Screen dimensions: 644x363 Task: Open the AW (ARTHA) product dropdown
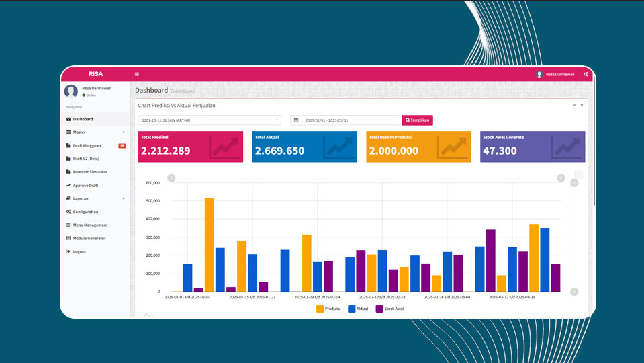tap(210, 120)
